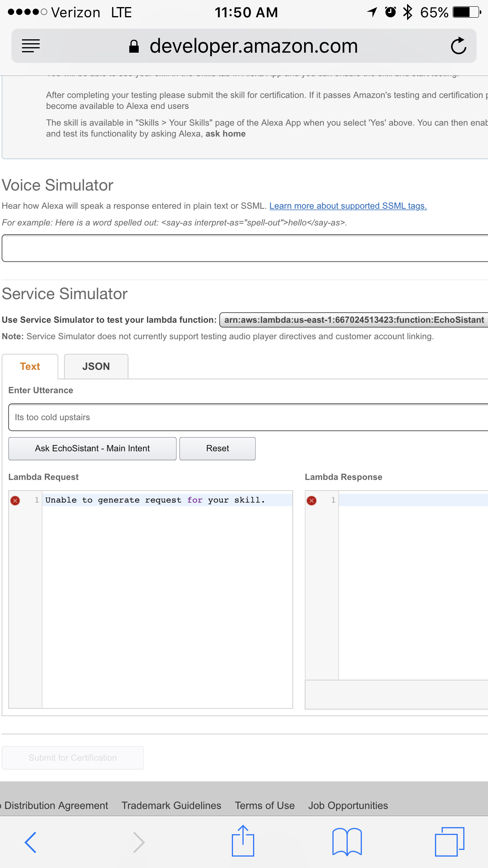The image size is (488, 868).
Task: Open Safari reader view lines icon
Action: pos(31,46)
